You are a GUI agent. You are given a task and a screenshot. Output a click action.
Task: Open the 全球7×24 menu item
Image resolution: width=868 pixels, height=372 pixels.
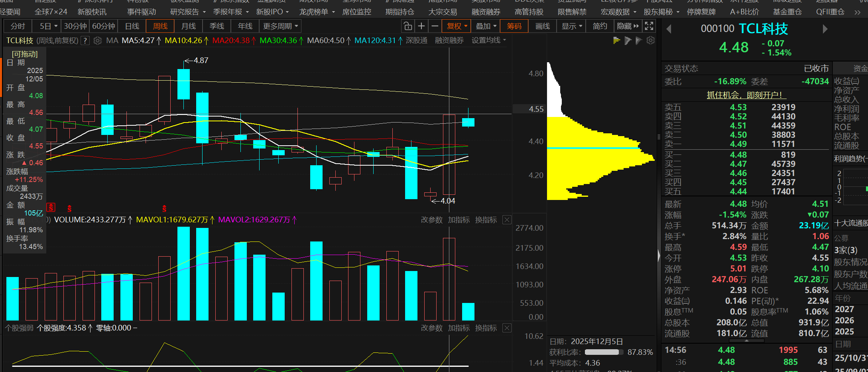click(51, 12)
